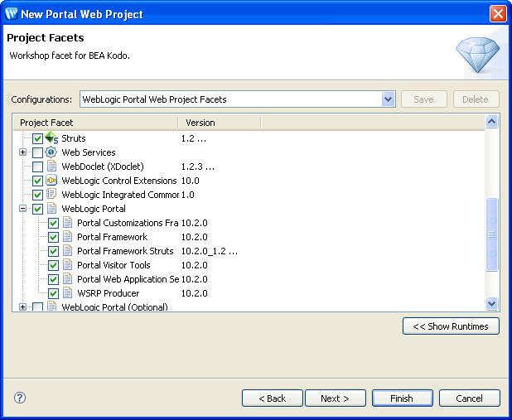
Task: Proceed with the Next button
Action: pos(336,398)
